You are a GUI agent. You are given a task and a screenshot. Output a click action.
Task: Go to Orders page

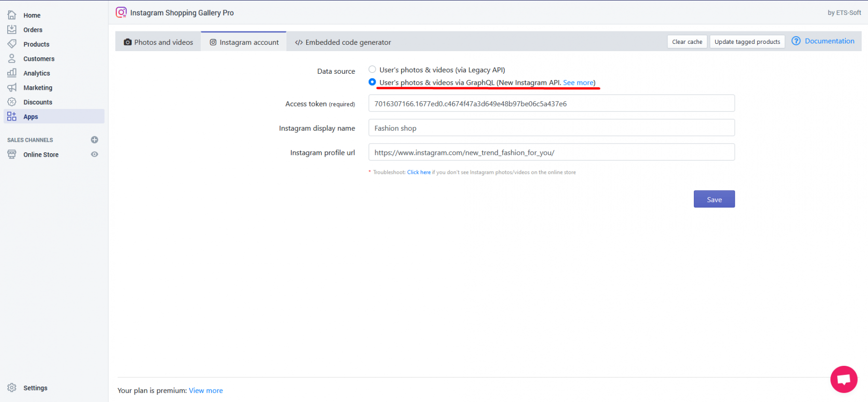click(33, 30)
